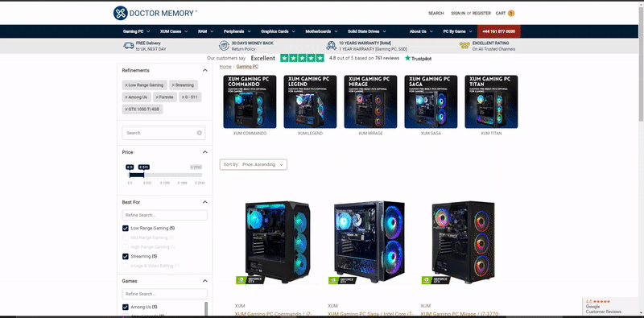Click the page vertical scrollbar
The height and width of the screenshot is (318, 644).
pos(641,64)
